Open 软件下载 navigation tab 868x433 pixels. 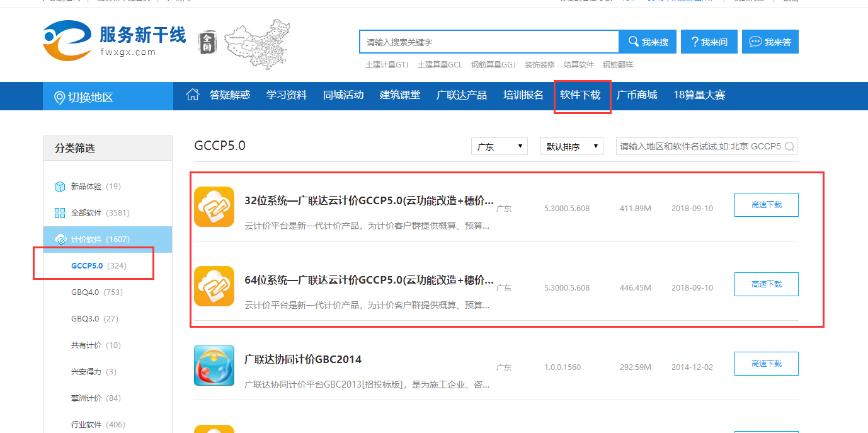(580, 95)
